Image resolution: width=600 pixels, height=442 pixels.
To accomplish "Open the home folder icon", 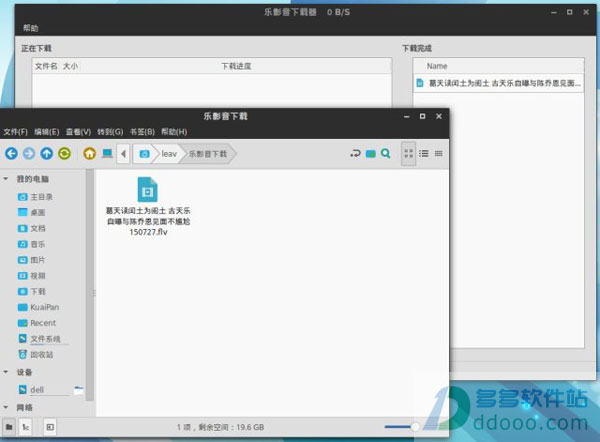I will (90, 154).
